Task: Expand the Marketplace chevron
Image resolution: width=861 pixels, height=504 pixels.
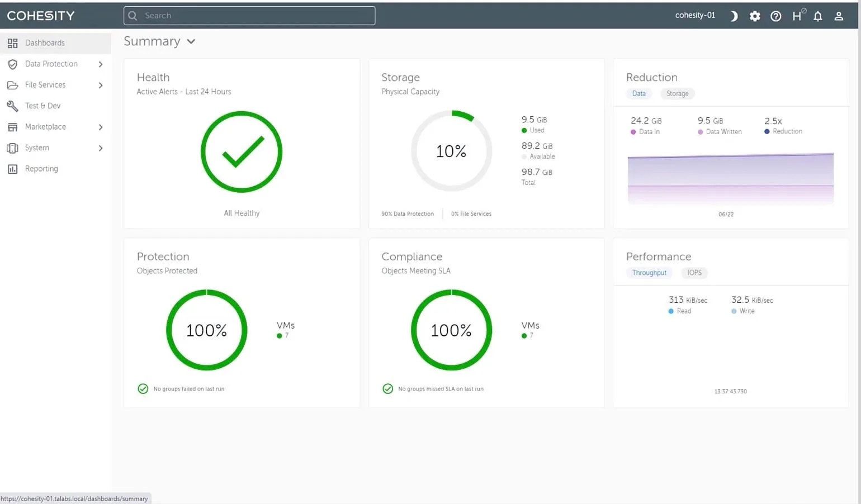Action: coord(101,127)
